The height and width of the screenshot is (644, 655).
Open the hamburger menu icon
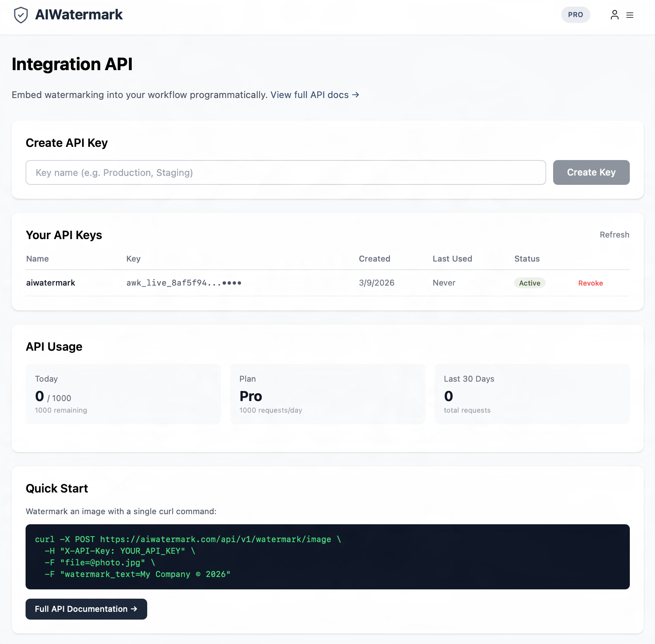630,15
